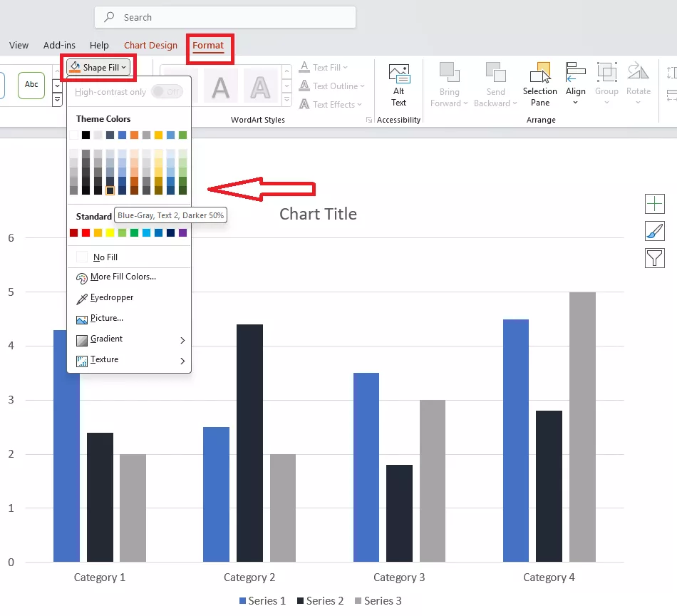Select Category 3 blue Series 1 bar
677x616 pixels.
(x=366, y=468)
